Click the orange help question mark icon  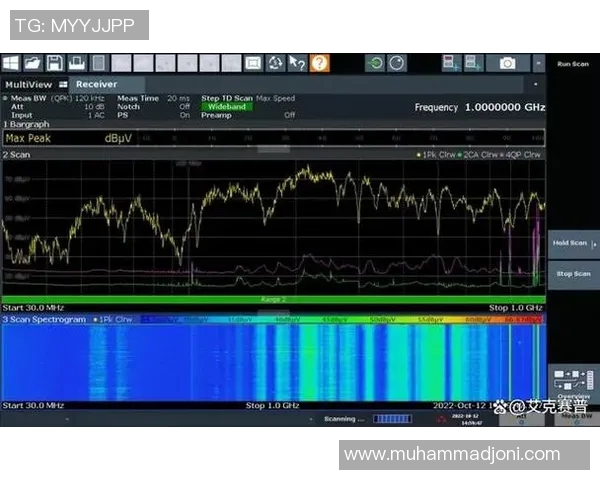click(319, 63)
